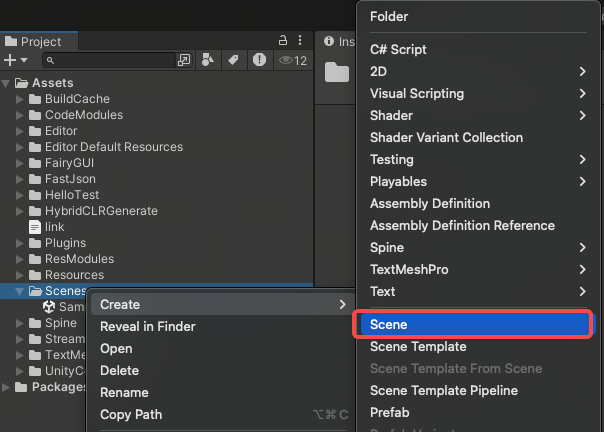Click the search by type icon

click(208, 60)
